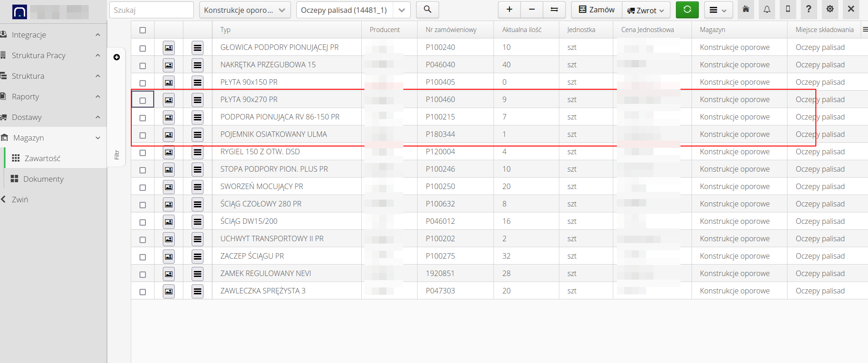Click the question mark help icon
Viewport: 868px width, 363px height.
[809, 10]
